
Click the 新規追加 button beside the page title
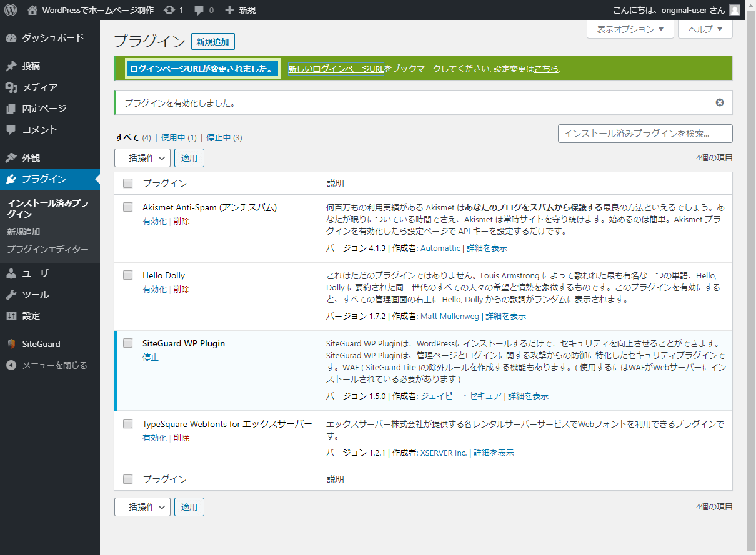tap(213, 42)
